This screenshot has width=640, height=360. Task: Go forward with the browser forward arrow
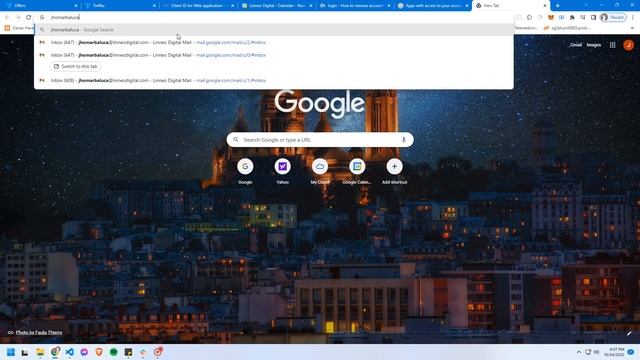coord(18,18)
